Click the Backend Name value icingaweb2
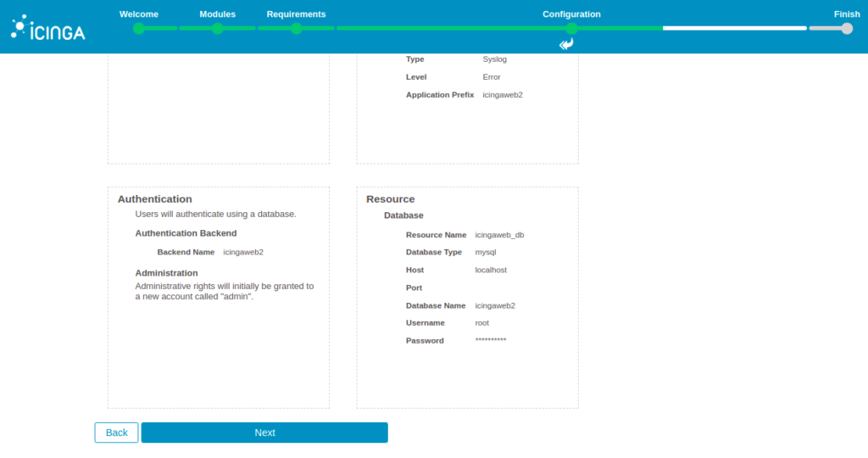This screenshot has width=868, height=458. [x=243, y=252]
